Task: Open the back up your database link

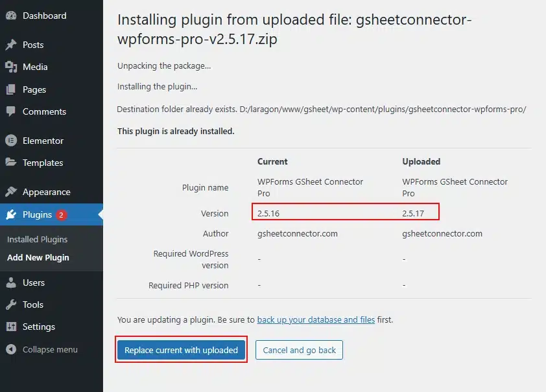Action: click(315, 319)
